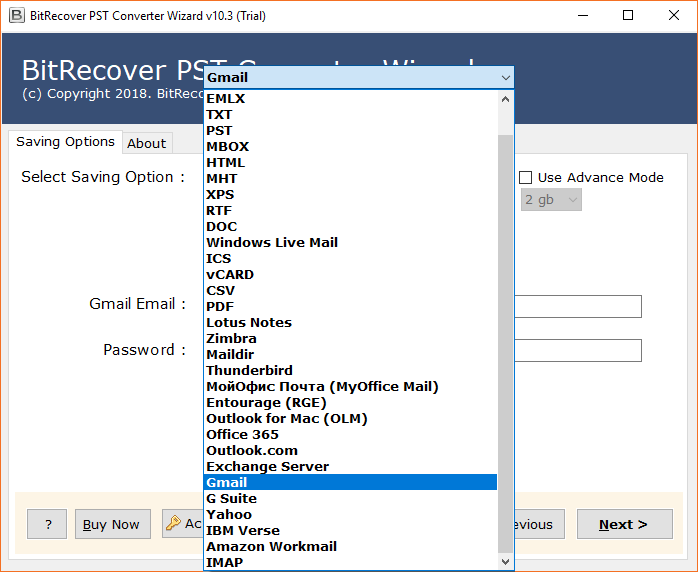Image resolution: width=698 pixels, height=572 pixels.
Task: Choose Office 365 from the list
Action: [x=350, y=435]
